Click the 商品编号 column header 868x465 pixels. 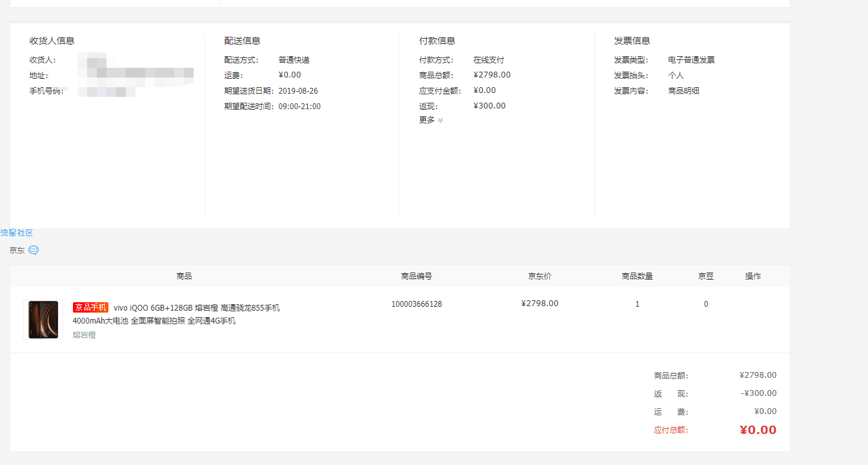416,276
